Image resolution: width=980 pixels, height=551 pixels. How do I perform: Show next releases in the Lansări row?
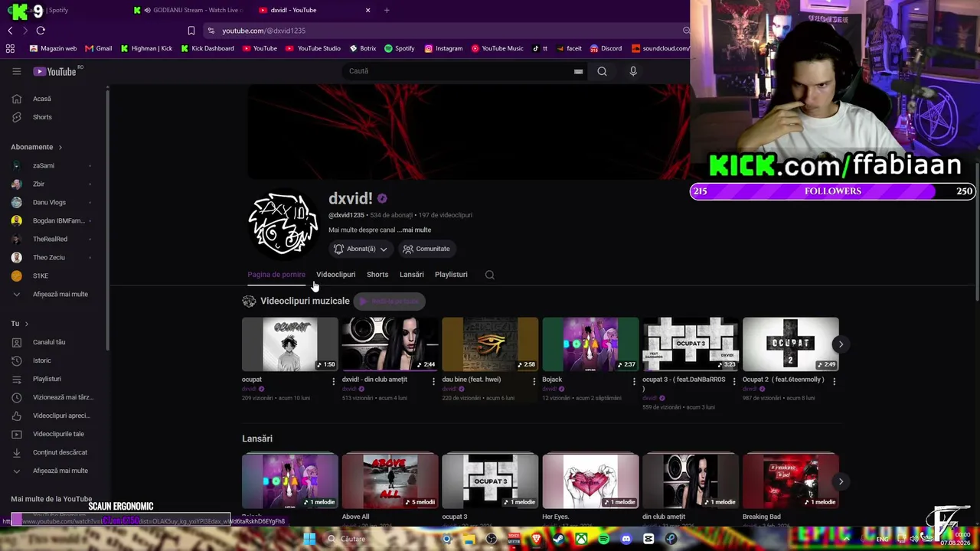tap(841, 481)
